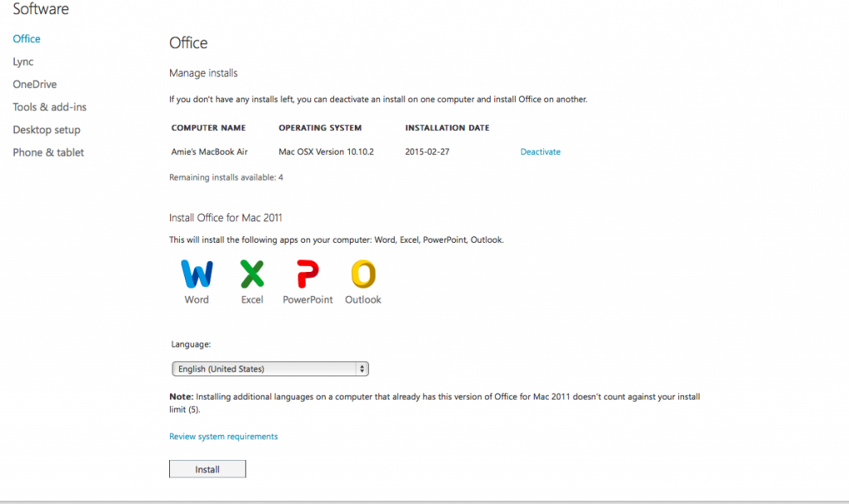The width and height of the screenshot is (849, 504).
Task: Select Office in the left sidebar
Action: pos(27,39)
